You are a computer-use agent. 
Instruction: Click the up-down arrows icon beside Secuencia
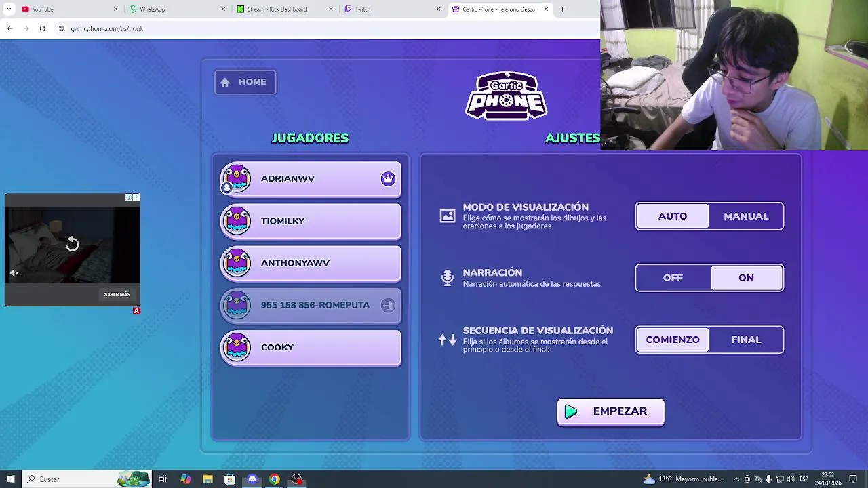click(448, 340)
